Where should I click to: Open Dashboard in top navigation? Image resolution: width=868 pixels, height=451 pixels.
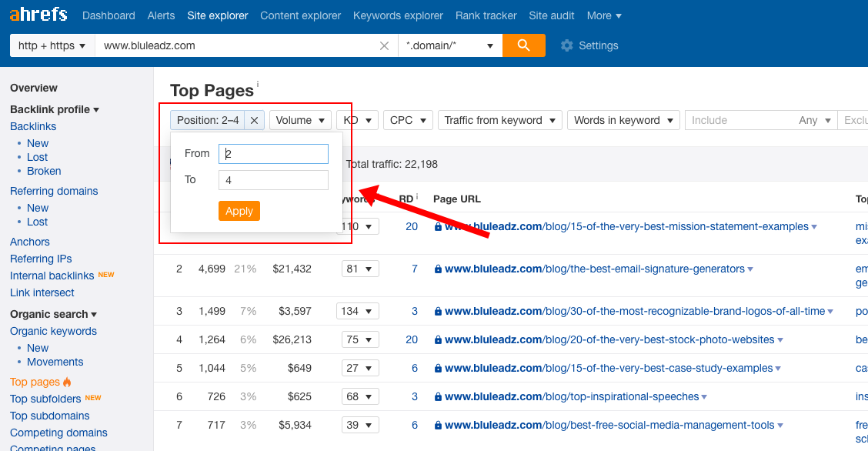[x=108, y=15]
